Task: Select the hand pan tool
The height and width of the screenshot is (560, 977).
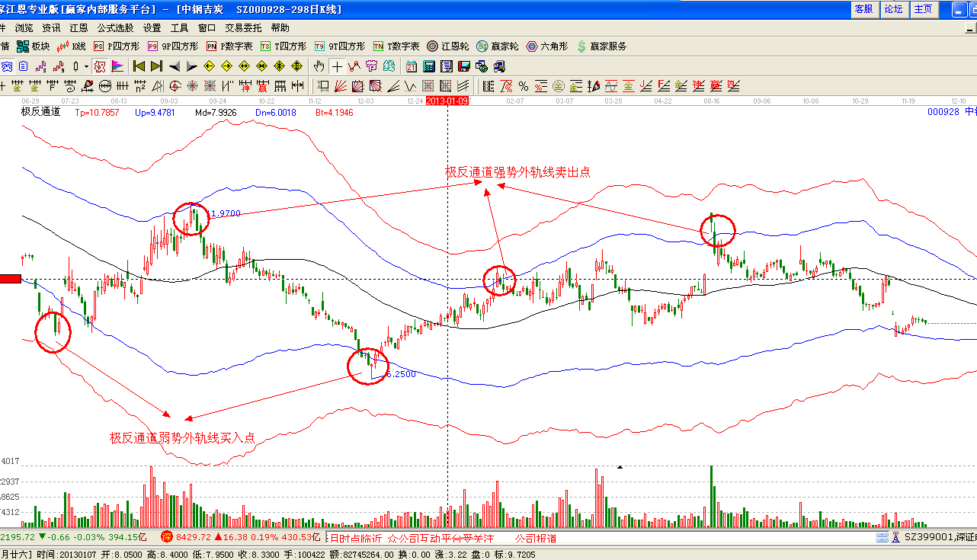Action: [x=319, y=66]
